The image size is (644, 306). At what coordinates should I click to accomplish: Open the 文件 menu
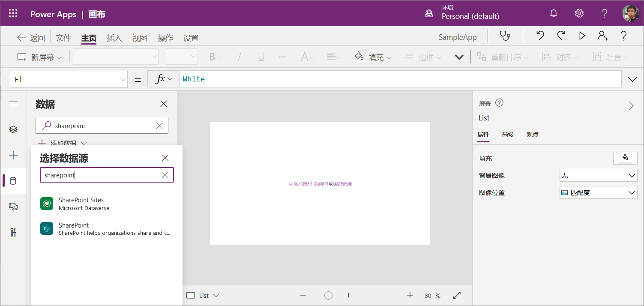click(63, 38)
